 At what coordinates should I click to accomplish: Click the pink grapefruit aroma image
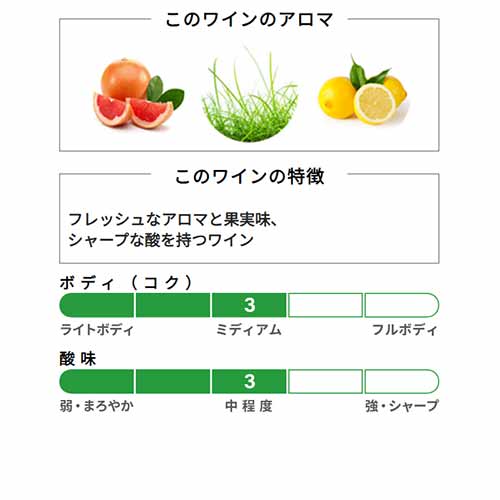pyautogui.click(x=138, y=93)
